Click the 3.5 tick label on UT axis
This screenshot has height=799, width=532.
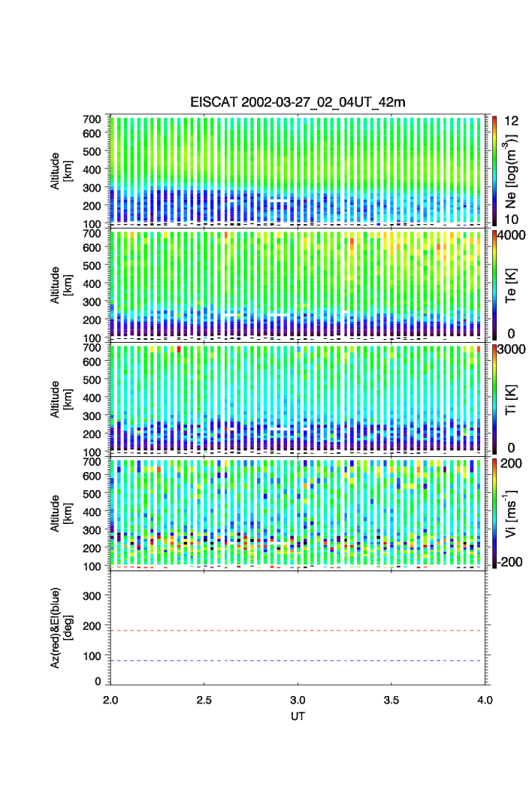(391, 700)
